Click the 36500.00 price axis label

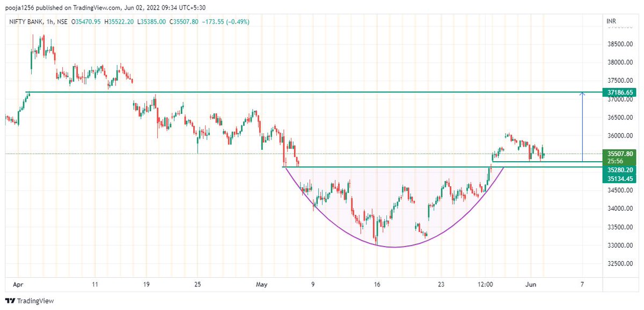point(620,117)
